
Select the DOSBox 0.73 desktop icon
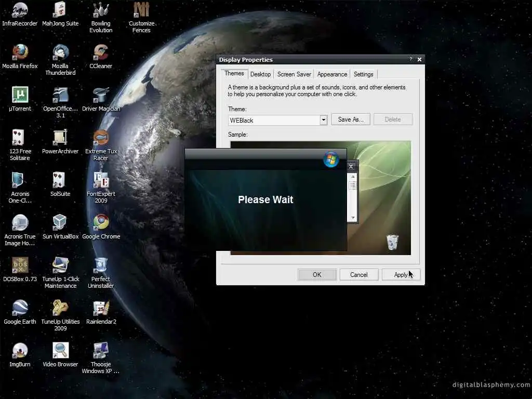[x=20, y=270]
